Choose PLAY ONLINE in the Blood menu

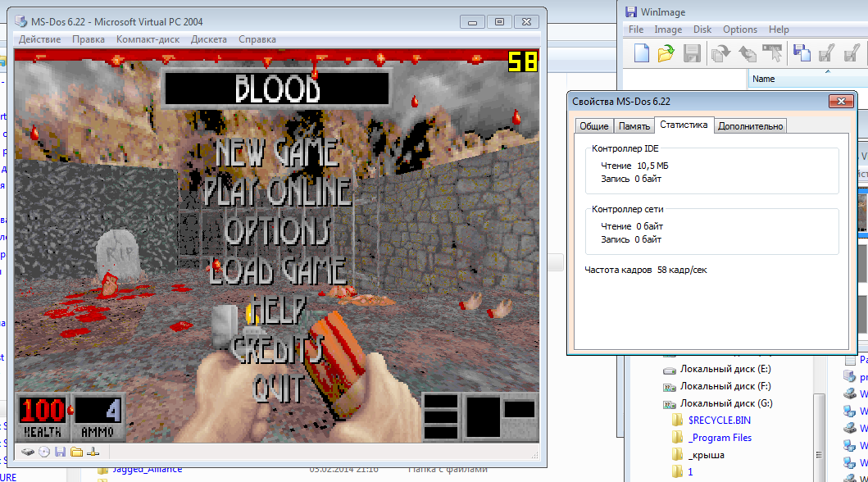(x=277, y=192)
